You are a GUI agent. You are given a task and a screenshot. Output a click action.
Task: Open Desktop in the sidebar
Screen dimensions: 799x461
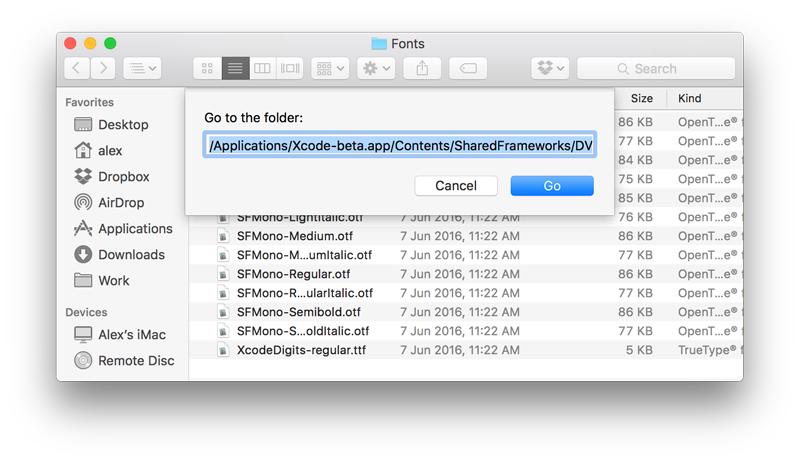123,125
